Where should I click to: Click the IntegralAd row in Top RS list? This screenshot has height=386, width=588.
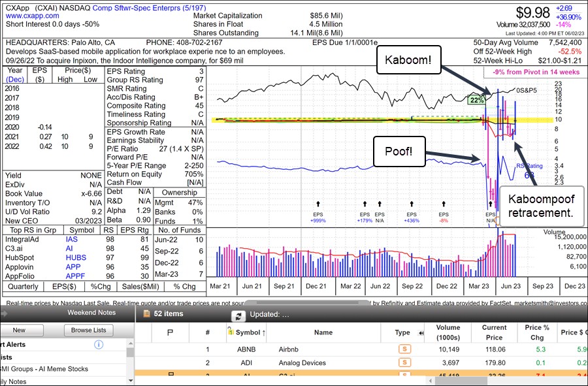77,239
